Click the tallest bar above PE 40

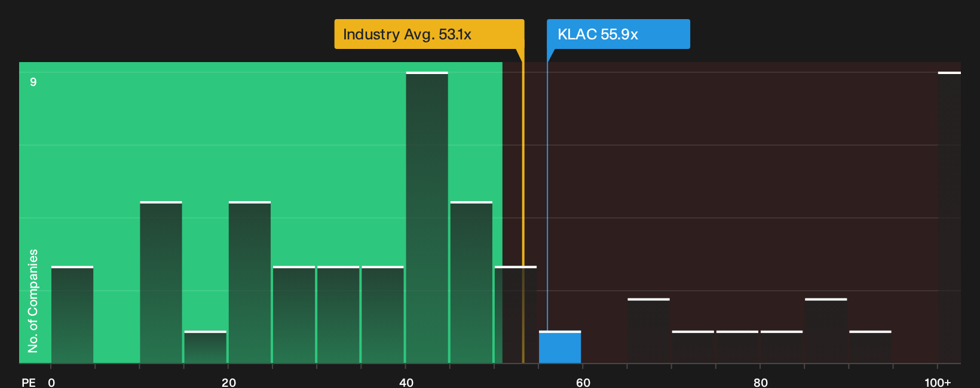pos(427,218)
